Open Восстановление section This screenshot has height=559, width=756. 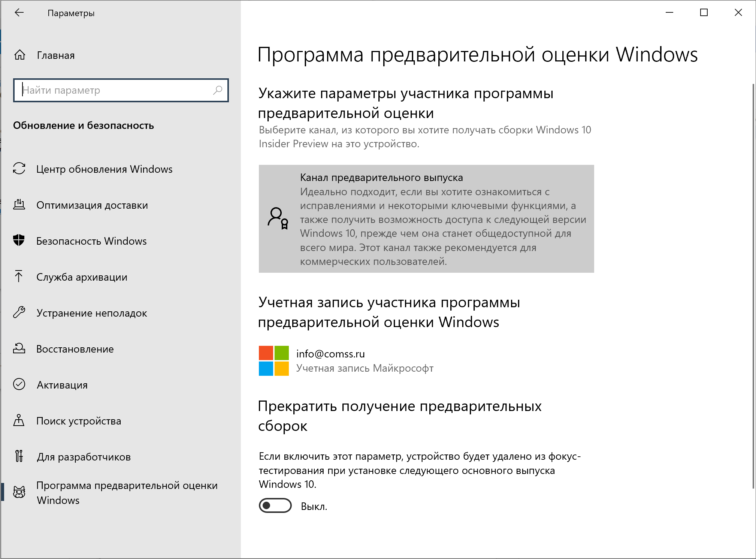click(x=75, y=349)
